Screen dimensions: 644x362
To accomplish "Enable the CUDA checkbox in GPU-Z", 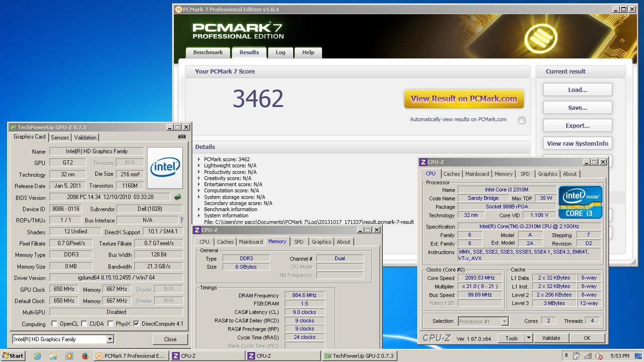I will [x=84, y=324].
